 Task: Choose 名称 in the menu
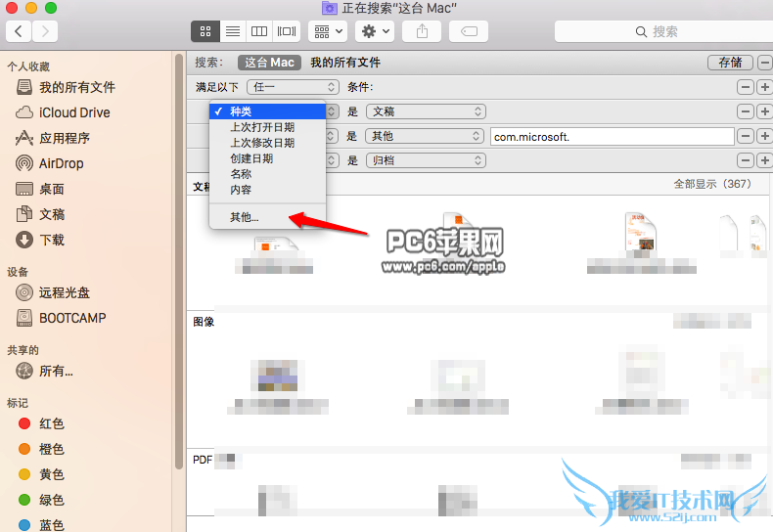coord(267,174)
